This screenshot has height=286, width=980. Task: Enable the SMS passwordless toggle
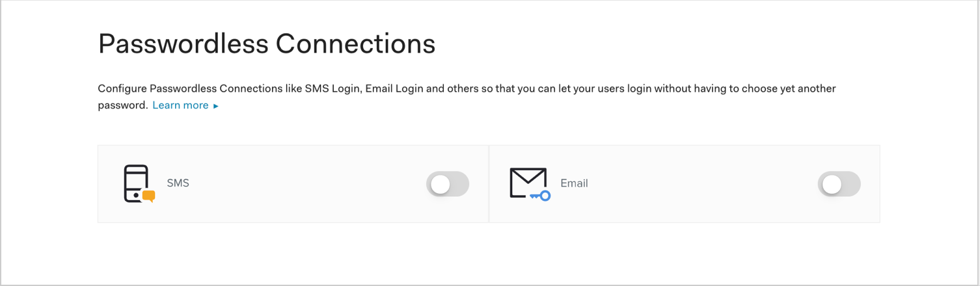pyautogui.click(x=448, y=184)
